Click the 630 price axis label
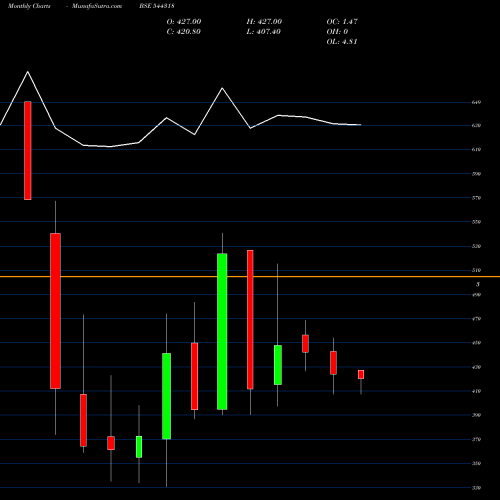This screenshot has height=500, width=500. 476,126
